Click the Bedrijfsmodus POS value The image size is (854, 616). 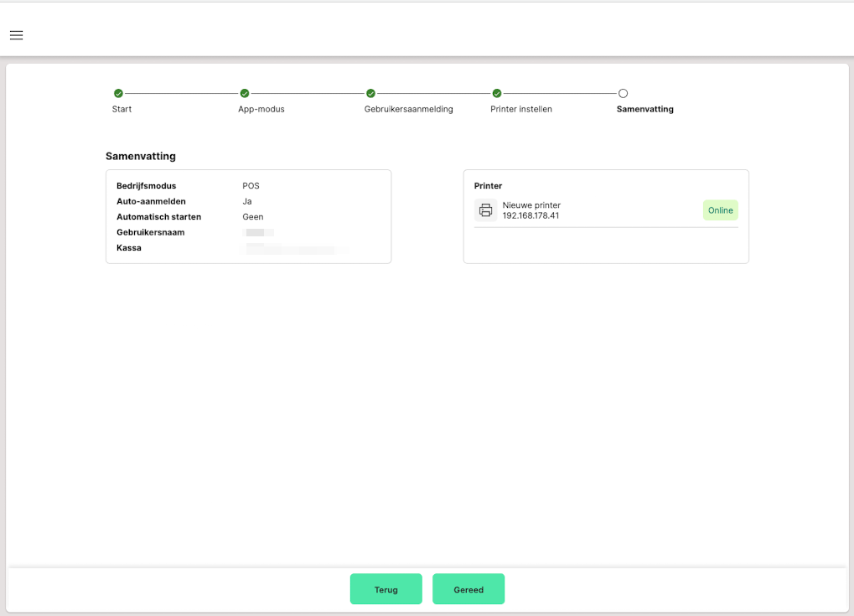pos(251,186)
